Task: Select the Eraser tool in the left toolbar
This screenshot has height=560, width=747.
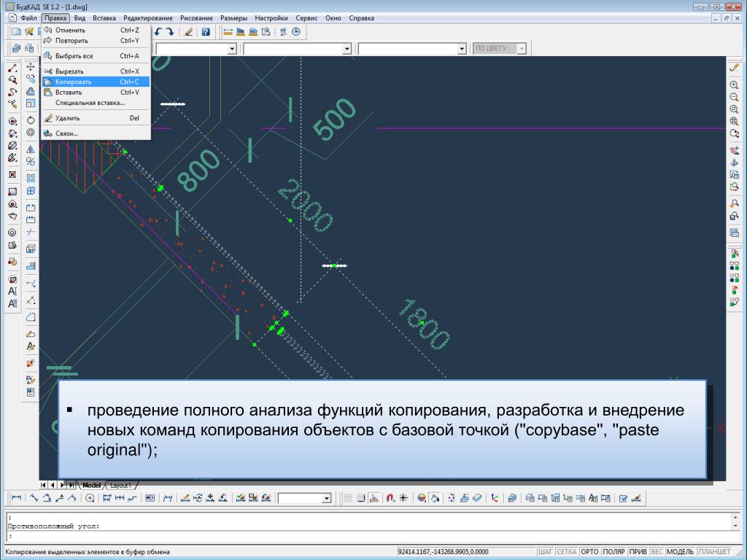Action: point(31,334)
